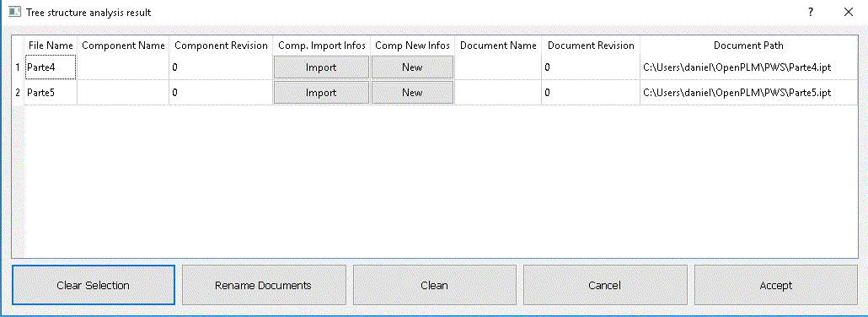Select the Comp. Import Infos header
868x317 pixels.
click(x=322, y=46)
